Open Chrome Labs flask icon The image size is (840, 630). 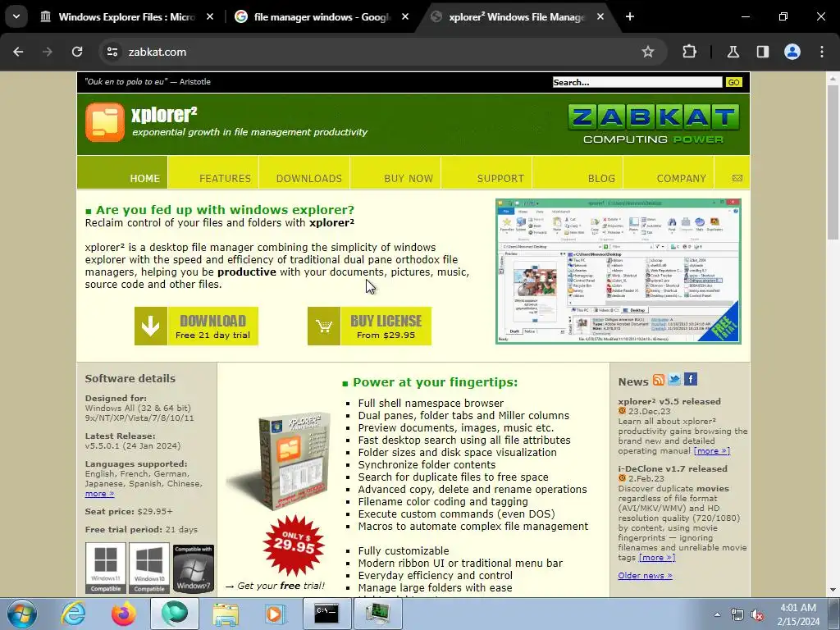pyautogui.click(x=733, y=52)
